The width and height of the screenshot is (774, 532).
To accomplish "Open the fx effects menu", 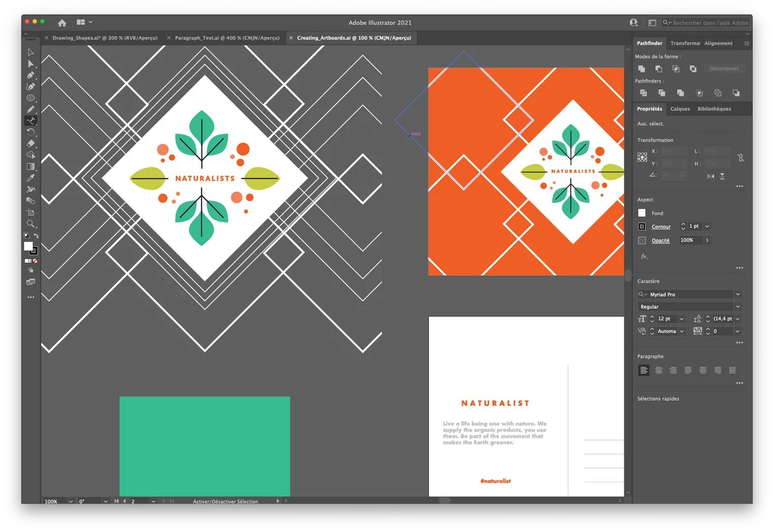I will point(644,257).
